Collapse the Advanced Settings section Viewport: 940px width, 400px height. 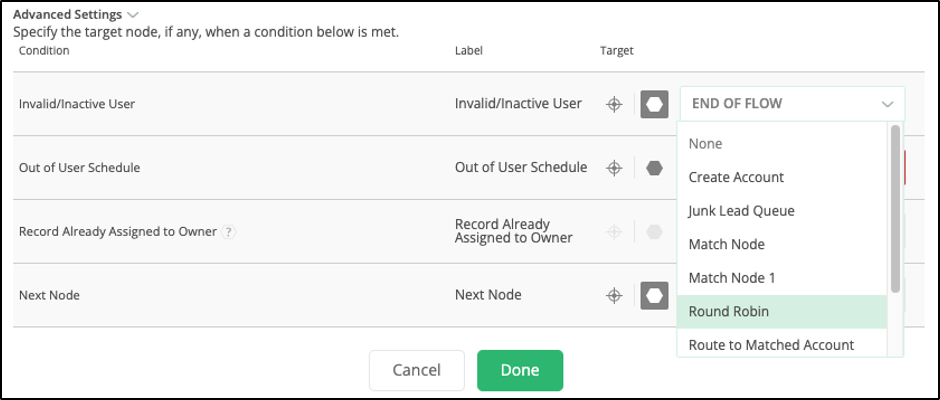(133, 15)
